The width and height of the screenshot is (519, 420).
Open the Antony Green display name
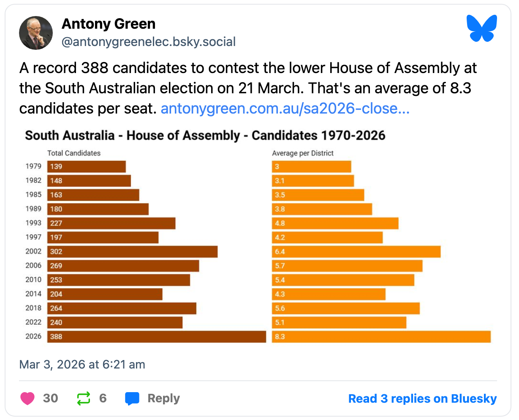click(109, 24)
